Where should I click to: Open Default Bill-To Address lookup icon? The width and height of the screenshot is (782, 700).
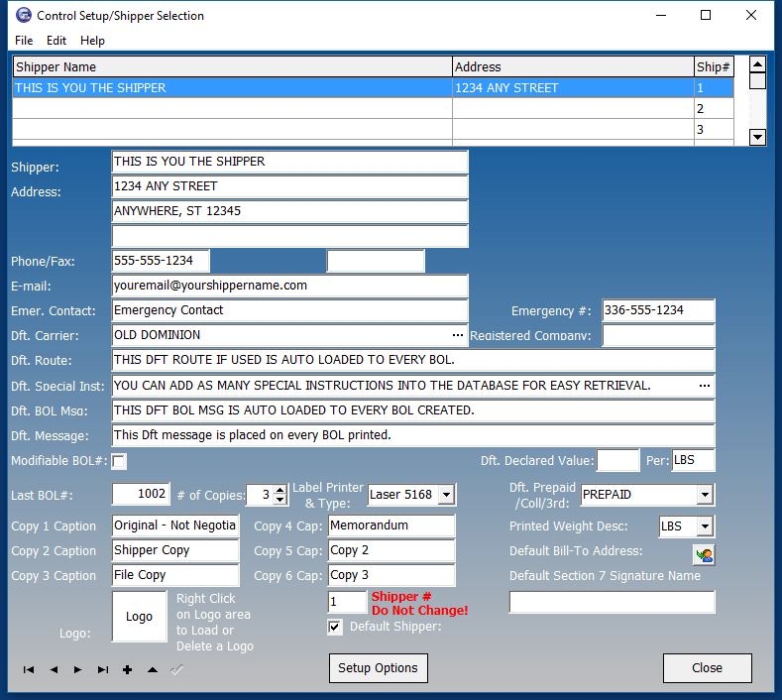pyautogui.click(x=704, y=555)
